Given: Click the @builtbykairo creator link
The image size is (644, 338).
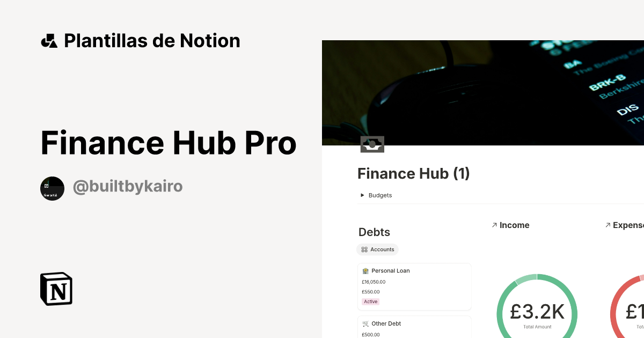Looking at the screenshot, I should point(128,186).
